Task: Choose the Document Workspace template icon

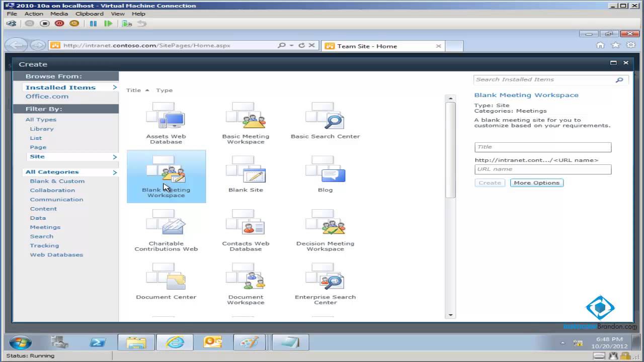Action: (x=246, y=276)
